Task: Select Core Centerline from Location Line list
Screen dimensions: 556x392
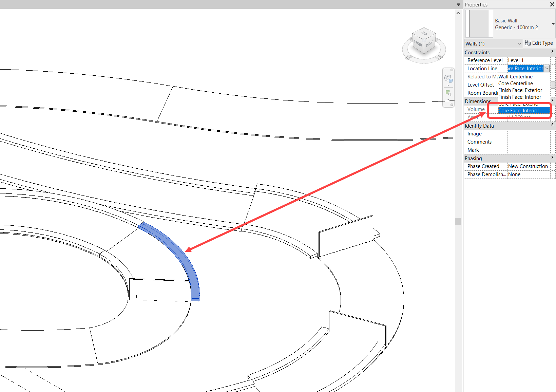Action: 515,83
